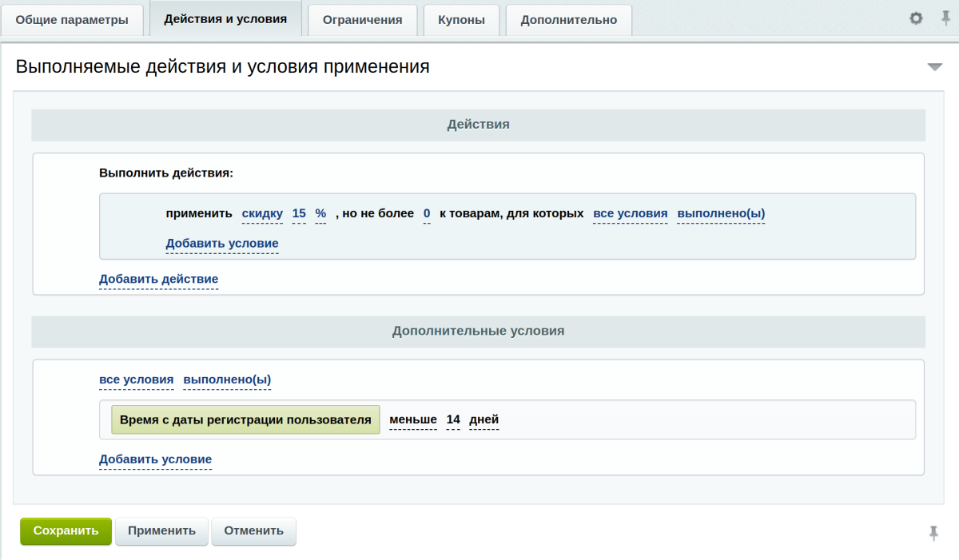Click 'Добавить условие' under Дополнительные условия
This screenshot has height=560, width=959.
coord(154,459)
